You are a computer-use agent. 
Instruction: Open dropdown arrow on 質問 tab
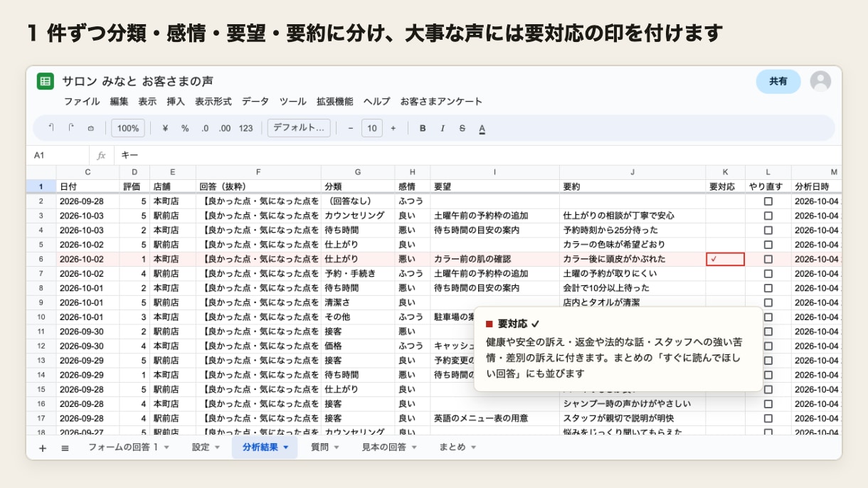(337, 447)
